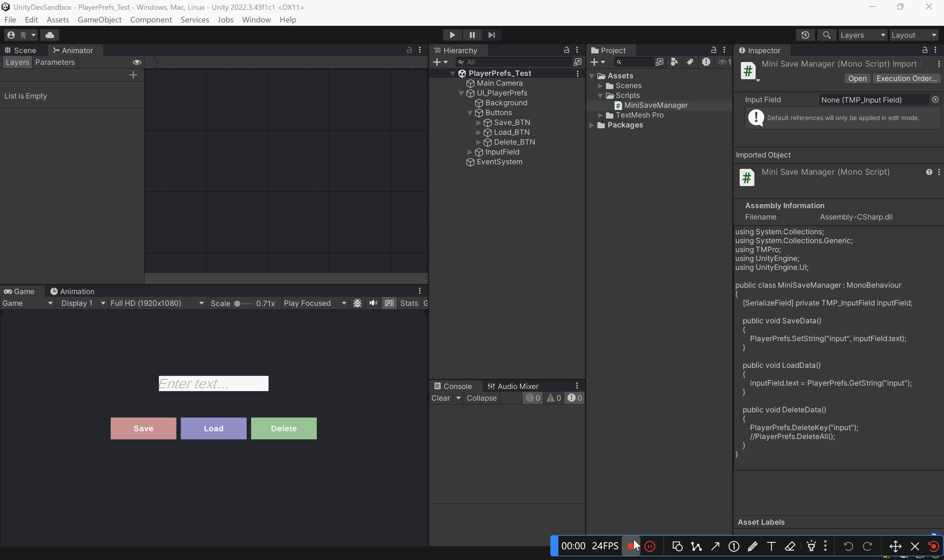Screen dimensions: 944x560
Task: Open the Undo History icon
Action: tap(805, 35)
